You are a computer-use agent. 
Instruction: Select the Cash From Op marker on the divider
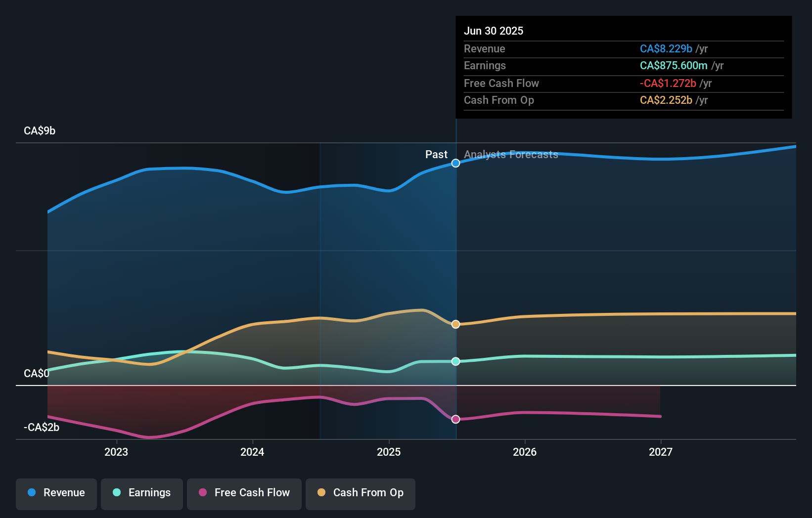click(455, 324)
